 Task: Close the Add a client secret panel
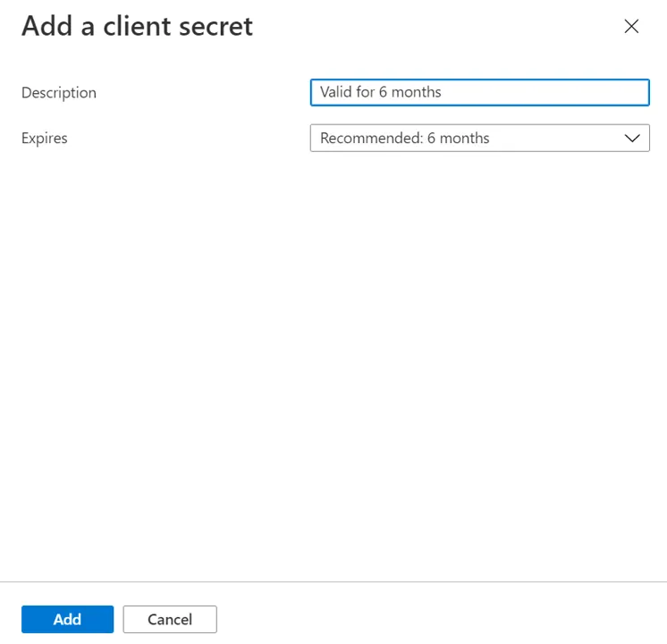[631, 27]
